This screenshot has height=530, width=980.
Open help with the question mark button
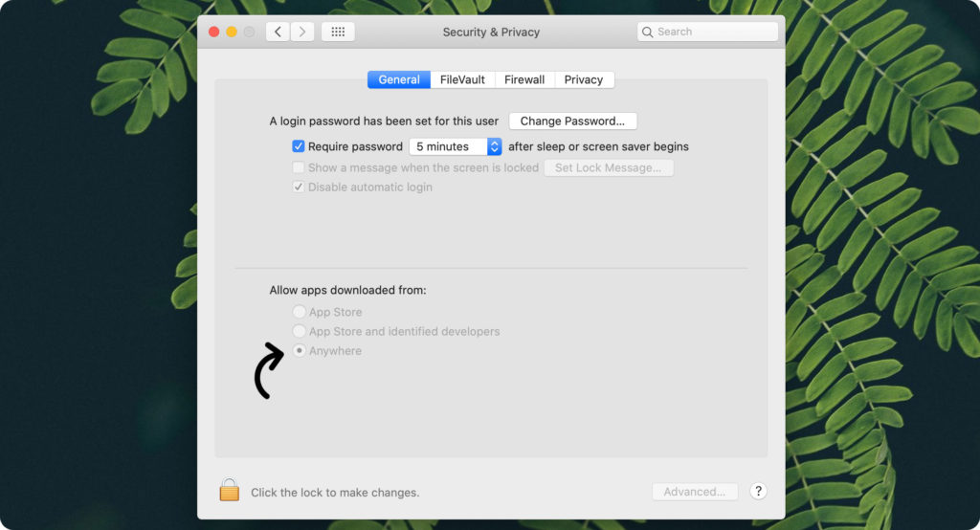758,491
